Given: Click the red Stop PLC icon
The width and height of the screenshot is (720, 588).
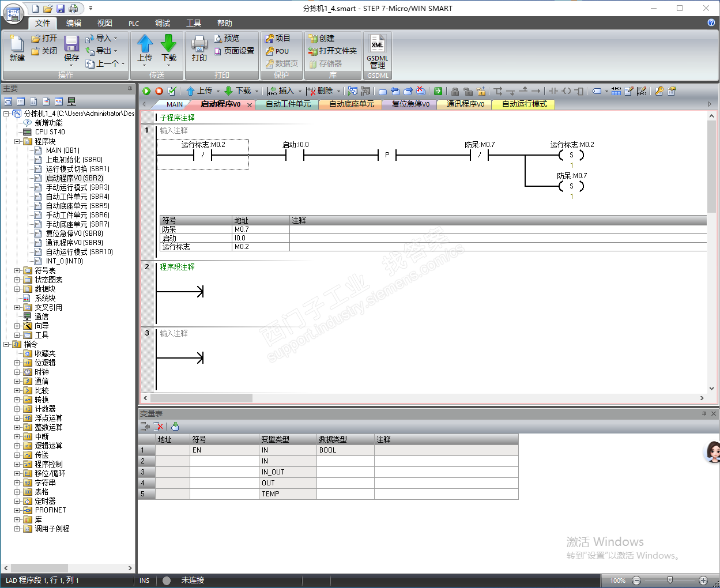Looking at the screenshot, I should click(x=159, y=91).
